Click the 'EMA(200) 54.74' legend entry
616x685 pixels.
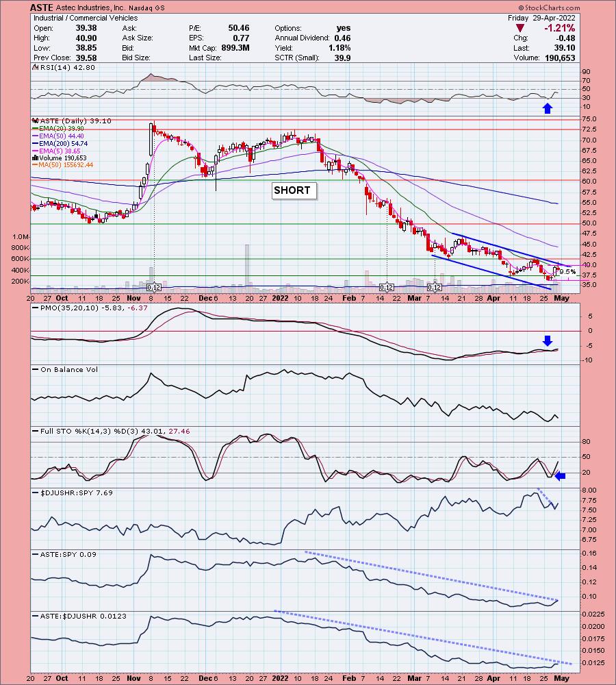[63, 143]
